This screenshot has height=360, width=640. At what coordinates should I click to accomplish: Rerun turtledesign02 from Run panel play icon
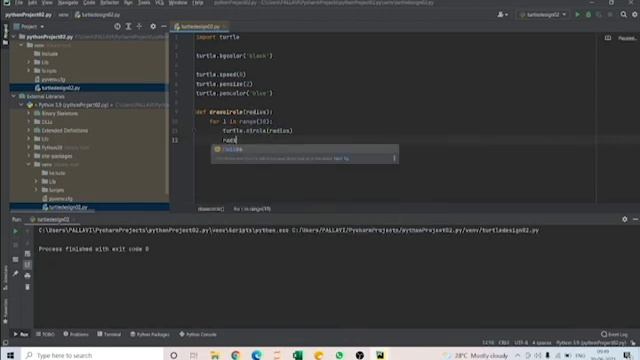click(x=16, y=231)
